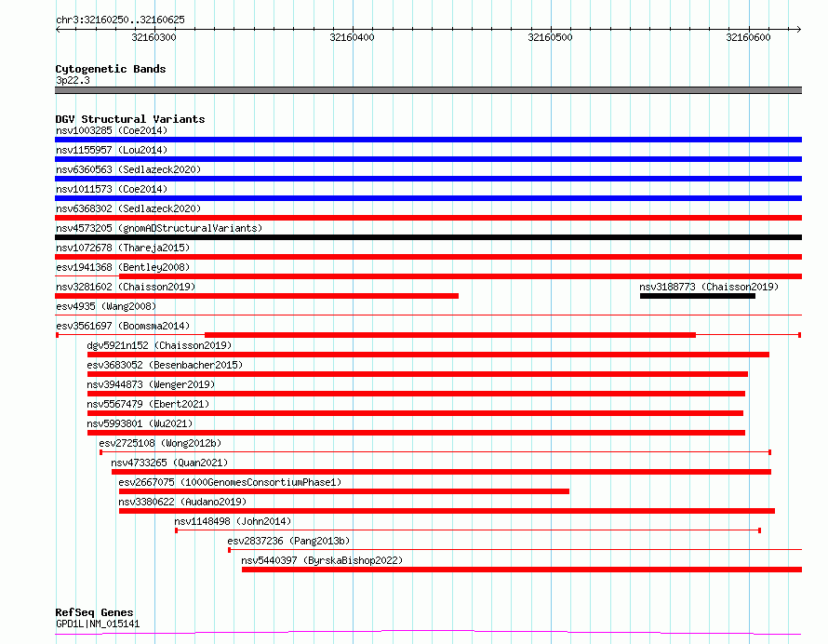Select the nsv1072678 (Thareja2015) label
Image resolution: width=828 pixels, height=644 pixels.
pos(123,248)
